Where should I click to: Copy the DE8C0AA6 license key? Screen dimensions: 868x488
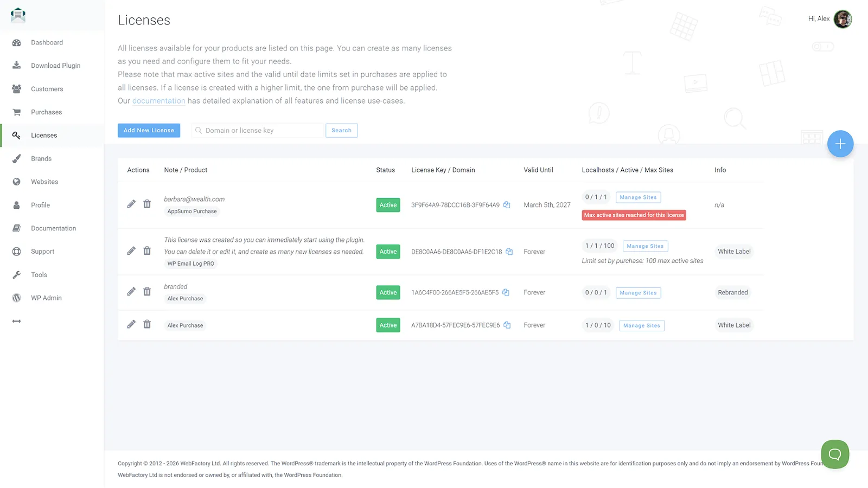[509, 252]
